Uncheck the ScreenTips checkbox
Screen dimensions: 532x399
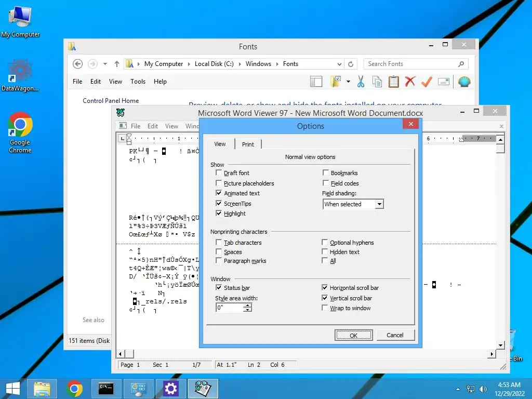(x=219, y=203)
